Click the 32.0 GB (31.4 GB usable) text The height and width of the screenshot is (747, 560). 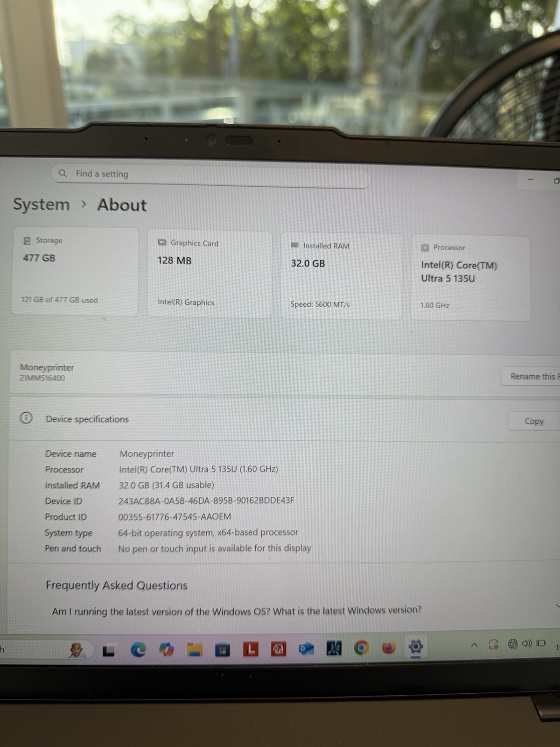click(167, 485)
